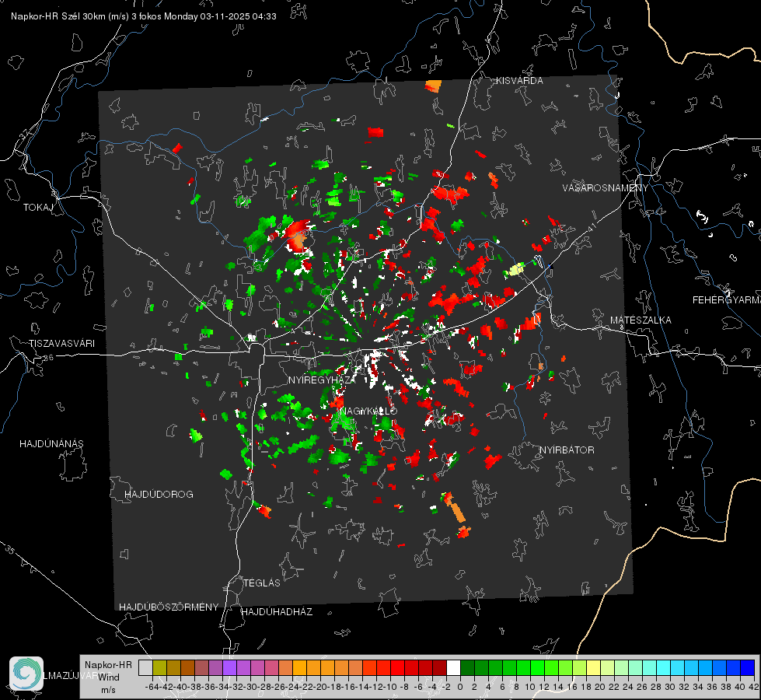Screen dimensions: 761x700
Task: Select the HAJDÚBÖSZÖRMÉNY map label
Action: pyautogui.click(x=169, y=607)
